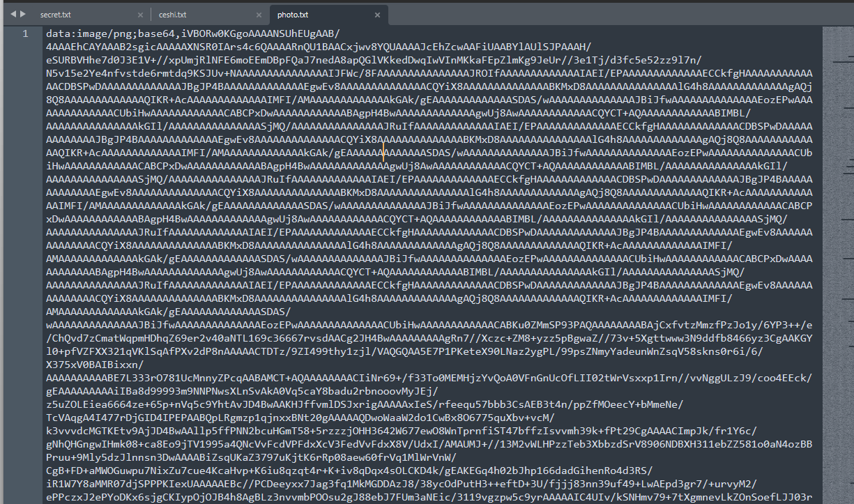Click the line starting with 'z5uZOLEiea6664ze'
Viewport: 854px width, 504px height.
pyautogui.click(x=365, y=404)
